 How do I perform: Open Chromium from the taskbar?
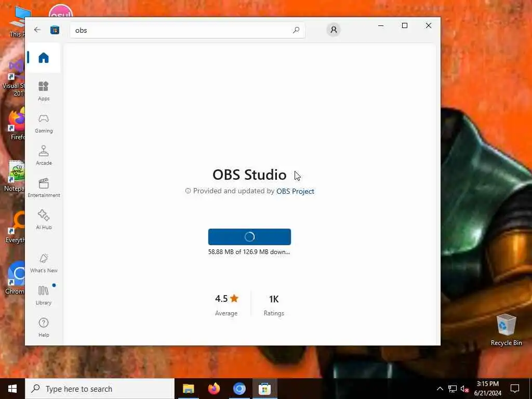coord(239,389)
